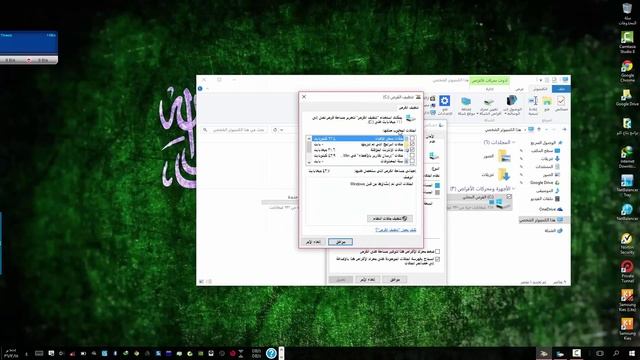The height and width of the screenshot is (360, 640).
Task: Select OneDrive in the navigation pane
Action: (x=551, y=209)
